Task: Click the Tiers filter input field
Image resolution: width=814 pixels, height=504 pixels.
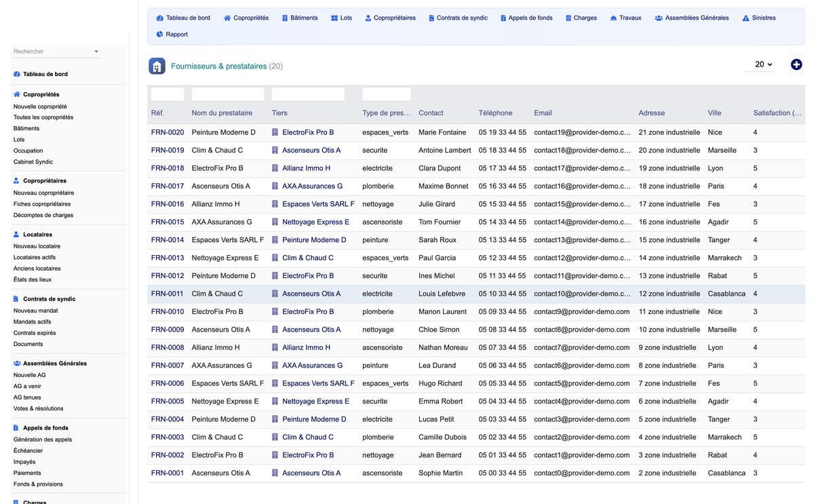Action: coord(308,94)
